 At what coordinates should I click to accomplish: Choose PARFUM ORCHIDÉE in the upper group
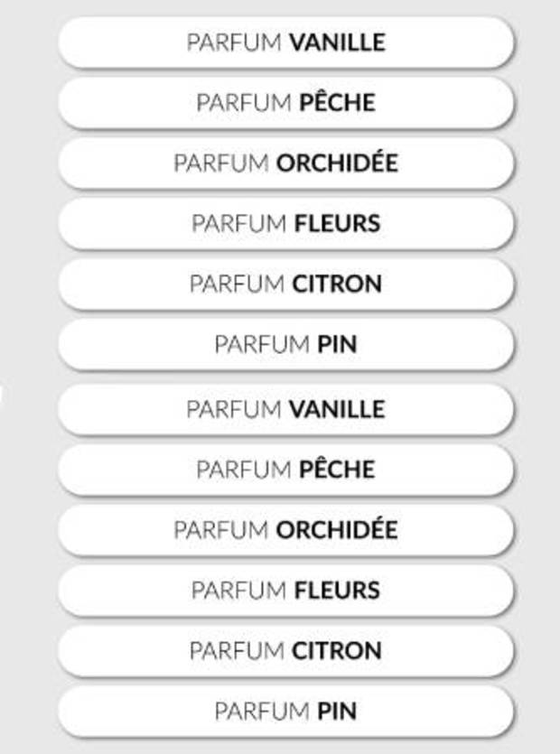click(285, 163)
